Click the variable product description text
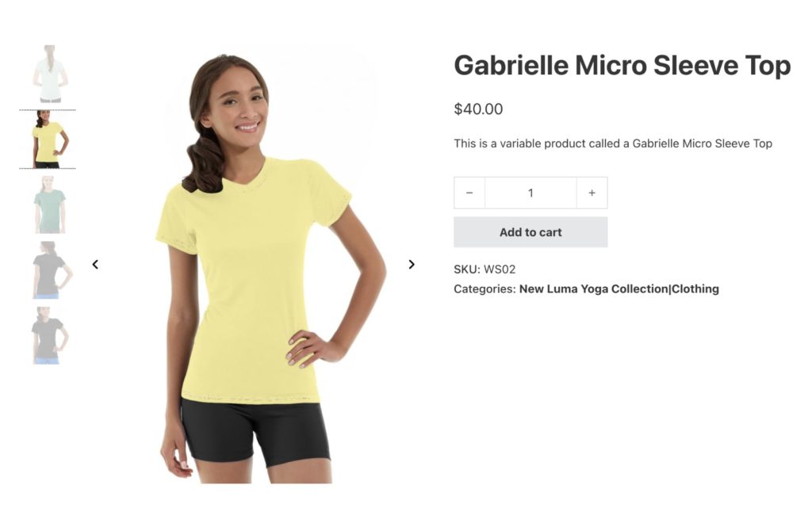The image size is (812, 508). pyautogui.click(x=613, y=143)
